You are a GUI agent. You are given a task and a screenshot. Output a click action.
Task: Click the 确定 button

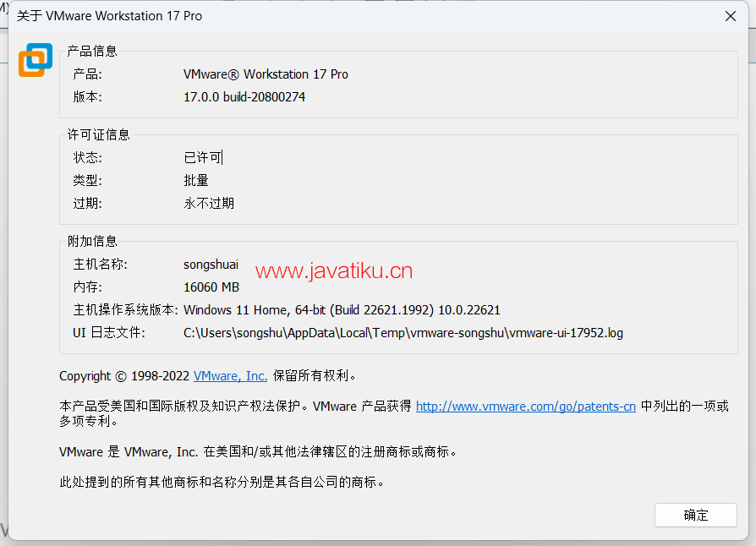[695, 516]
